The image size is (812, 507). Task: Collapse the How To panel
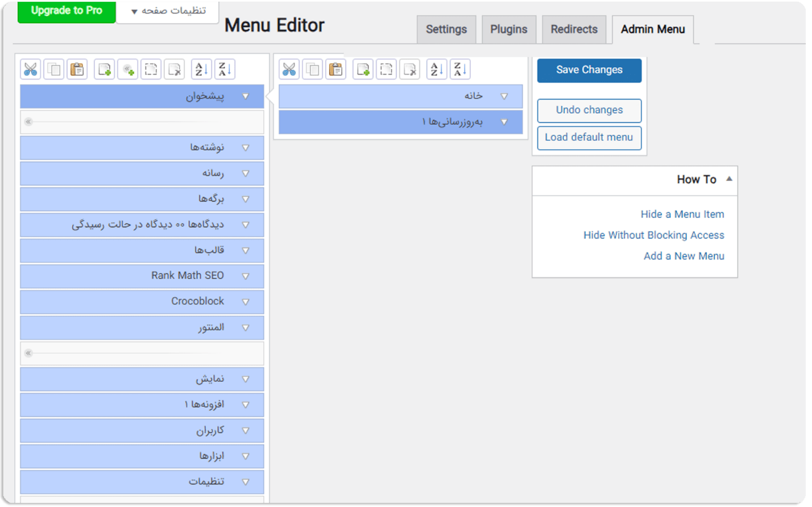pos(730,179)
